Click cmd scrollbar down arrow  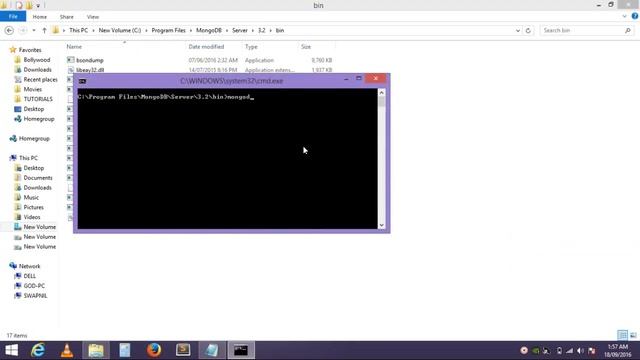click(x=382, y=225)
